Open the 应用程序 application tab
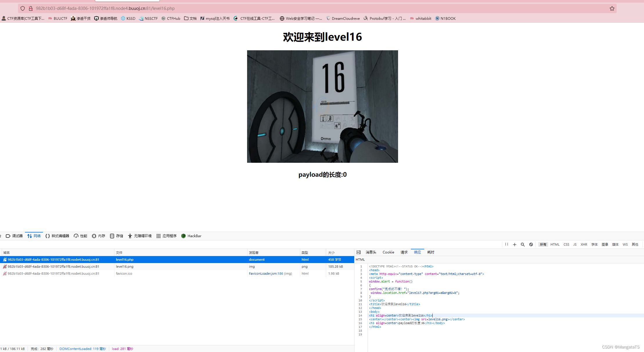644x352 pixels. 166,236
